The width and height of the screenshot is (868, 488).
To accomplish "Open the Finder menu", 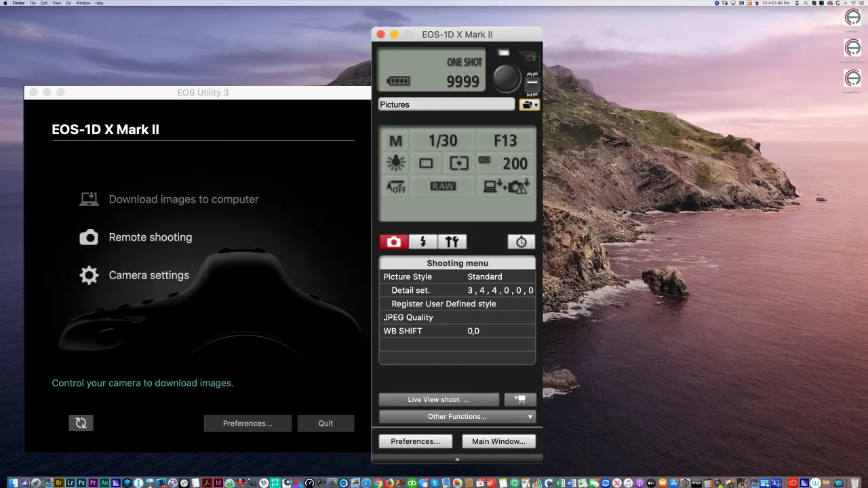I will click(18, 3).
